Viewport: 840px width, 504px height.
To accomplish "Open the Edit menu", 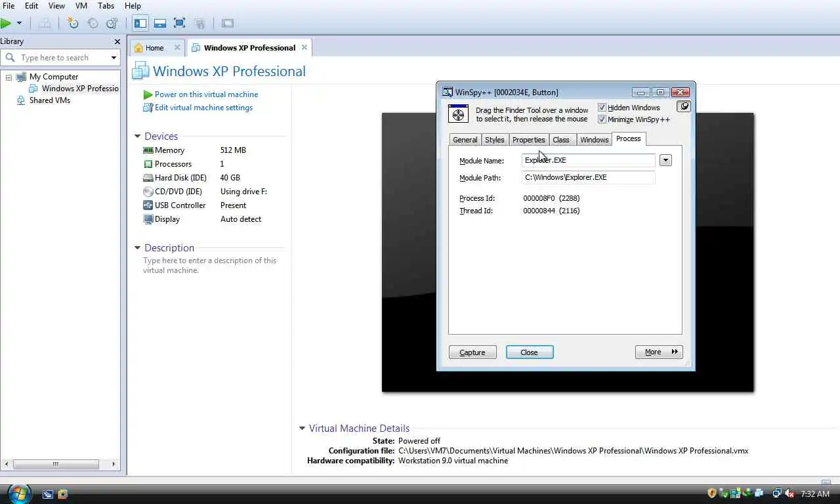I will (31, 6).
